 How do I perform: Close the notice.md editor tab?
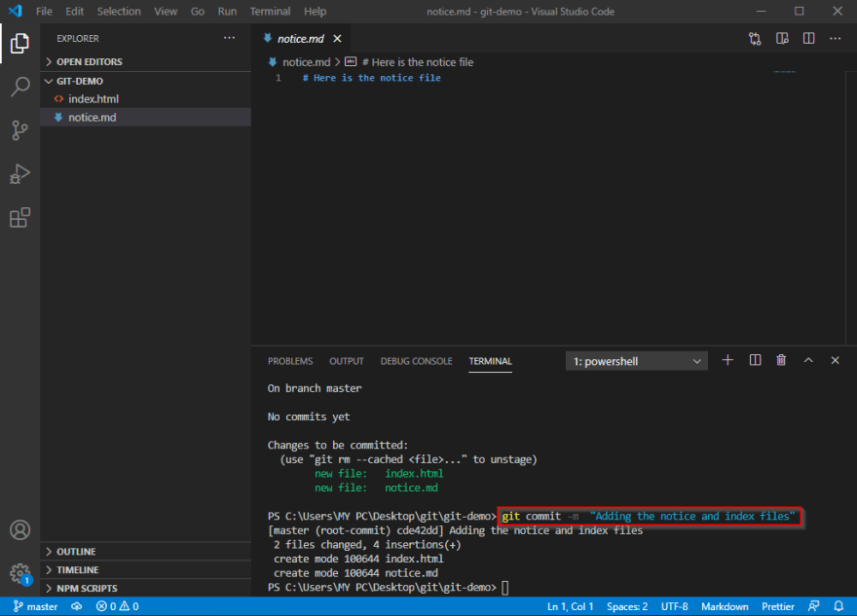[x=337, y=39]
